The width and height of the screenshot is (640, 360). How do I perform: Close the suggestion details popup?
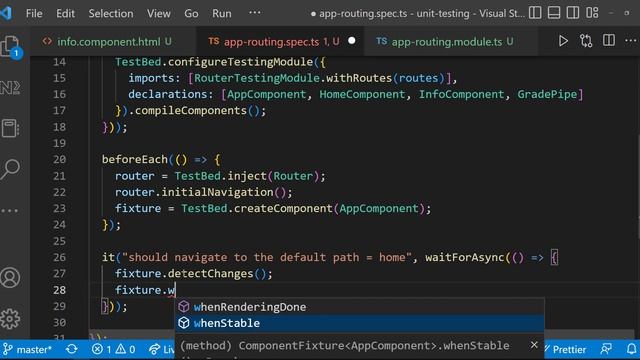pyautogui.click(x=534, y=345)
